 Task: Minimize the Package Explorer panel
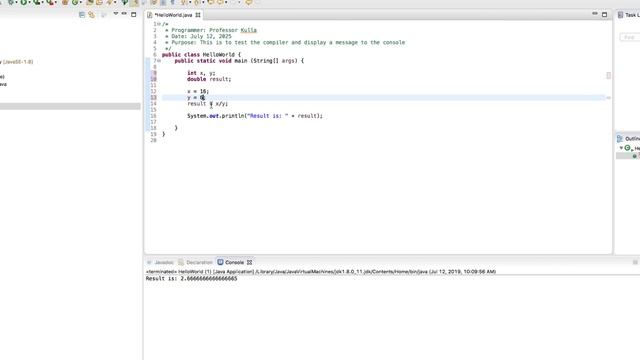[x=124, y=14]
